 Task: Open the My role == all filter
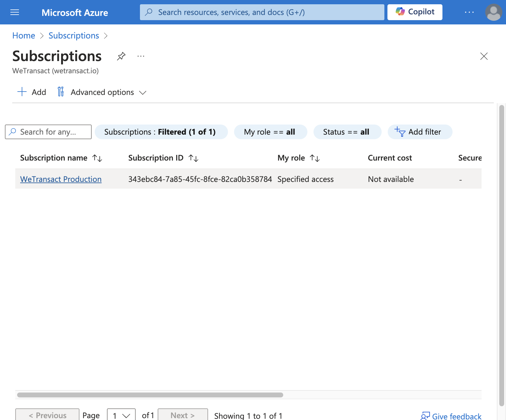point(270,132)
